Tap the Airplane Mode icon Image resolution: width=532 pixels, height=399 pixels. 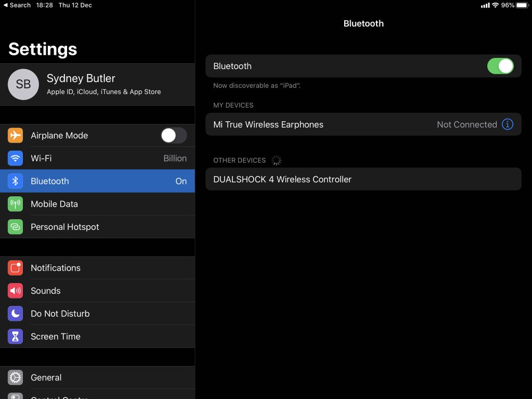pyautogui.click(x=15, y=136)
